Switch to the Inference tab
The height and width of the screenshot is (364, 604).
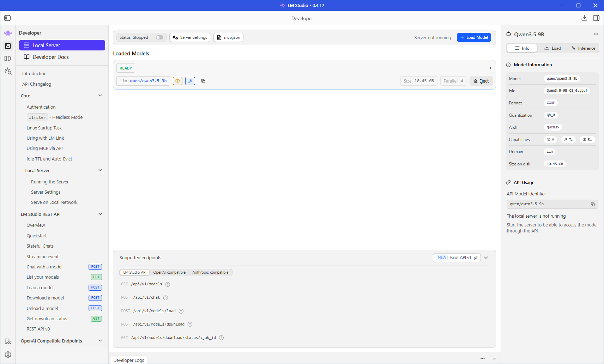[583, 48]
